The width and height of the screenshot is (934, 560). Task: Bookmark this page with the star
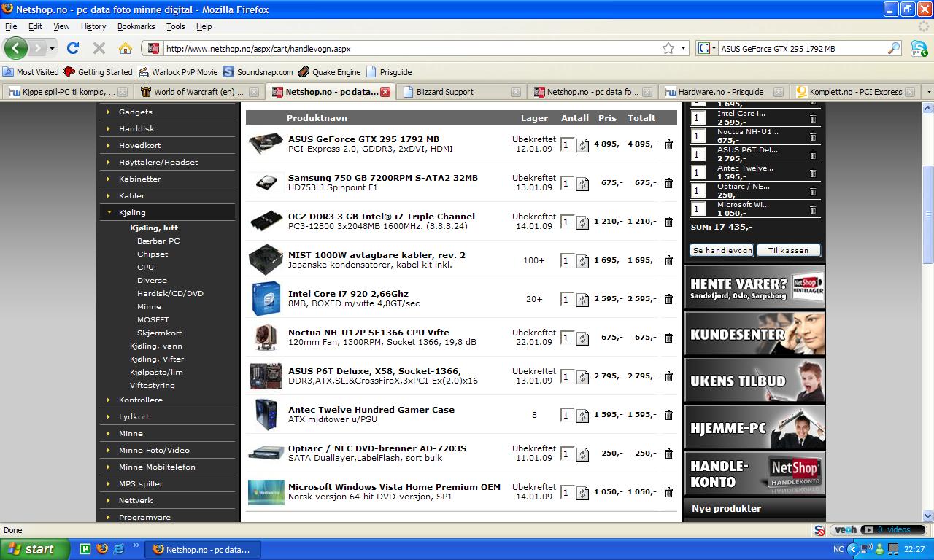click(x=668, y=48)
